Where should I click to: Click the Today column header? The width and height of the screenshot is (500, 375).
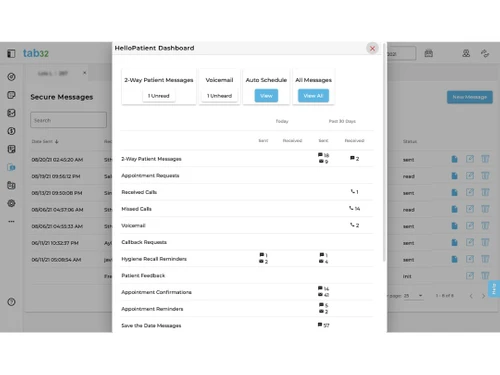tap(282, 121)
